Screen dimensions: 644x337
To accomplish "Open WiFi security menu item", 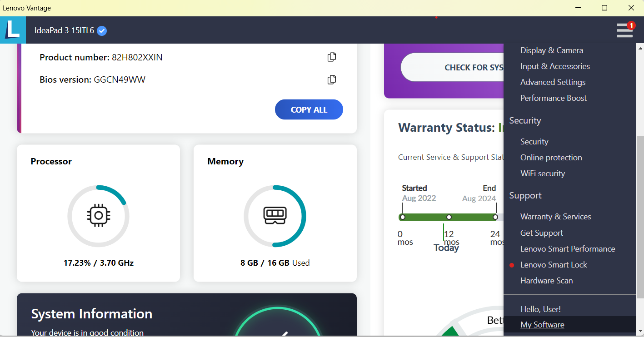I will (x=543, y=173).
